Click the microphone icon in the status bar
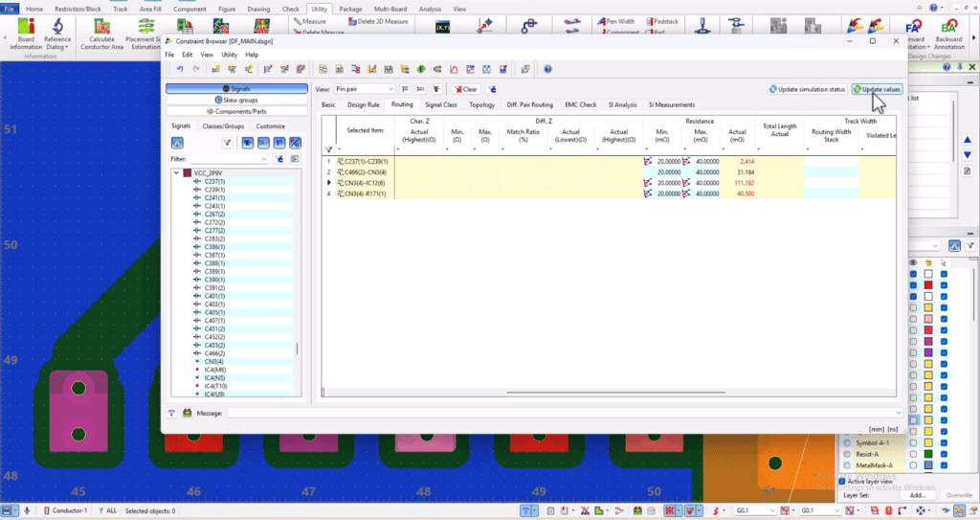Image resolution: width=980 pixels, height=520 pixels. click(27, 510)
